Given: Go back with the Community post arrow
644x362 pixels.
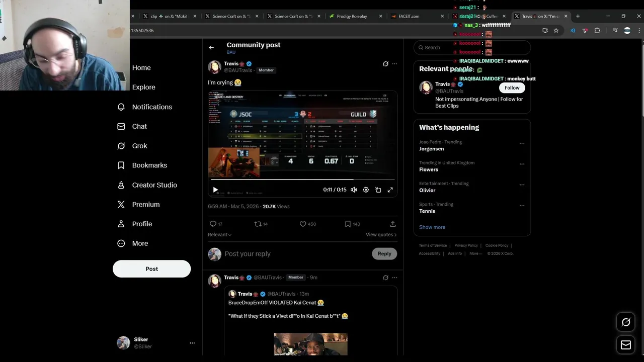Looking at the screenshot, I should coord(211,47).
